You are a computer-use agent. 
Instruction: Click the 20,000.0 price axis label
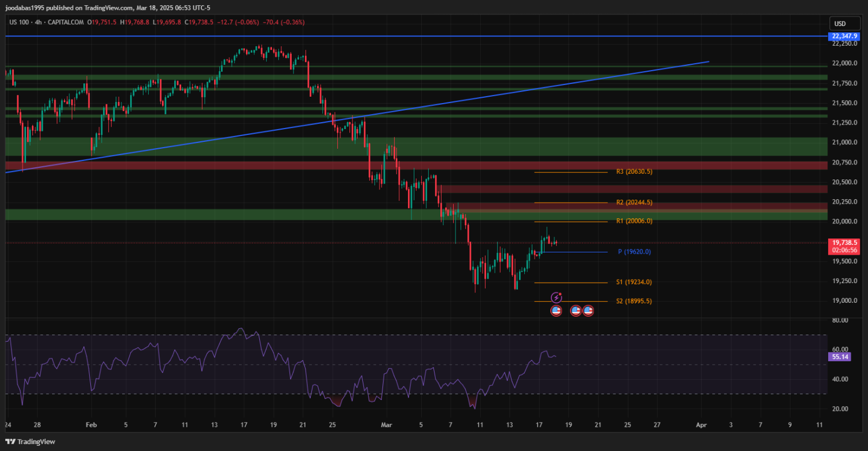844,222
